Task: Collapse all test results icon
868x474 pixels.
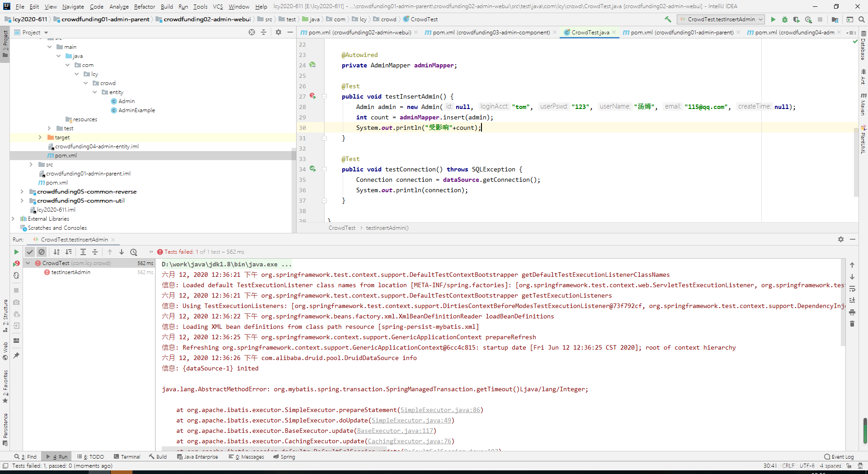Action: point(95,252)
